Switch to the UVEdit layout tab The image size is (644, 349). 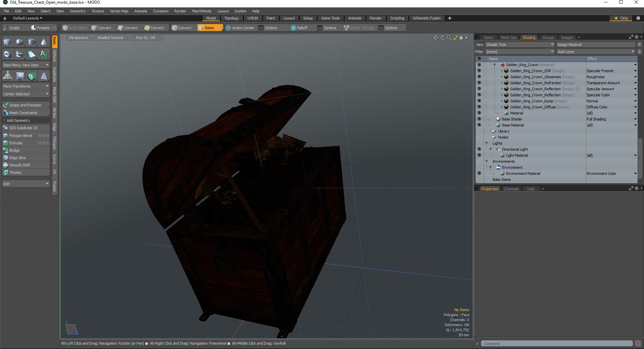tap(253, 18)
